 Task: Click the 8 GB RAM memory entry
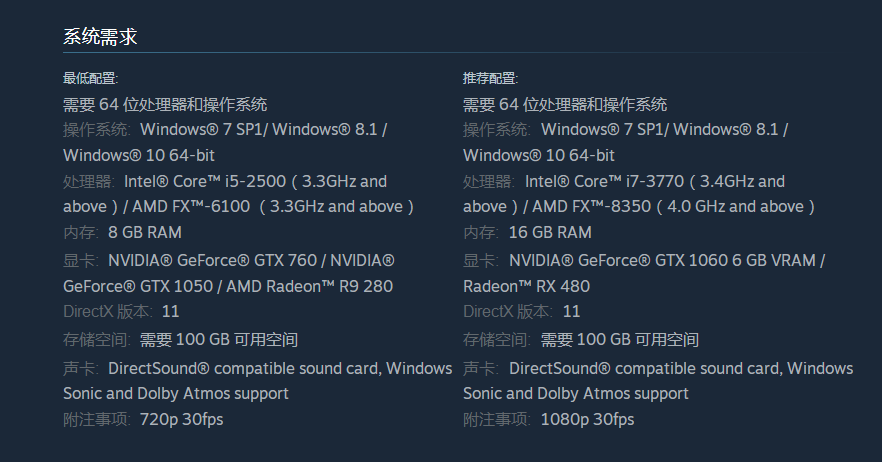point(145,232)
